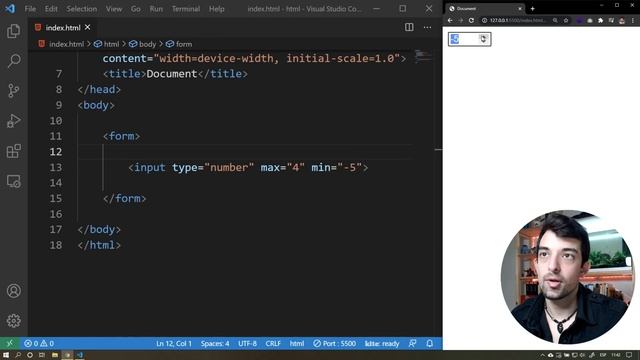Click the browser address bar URL

point(518,20)
